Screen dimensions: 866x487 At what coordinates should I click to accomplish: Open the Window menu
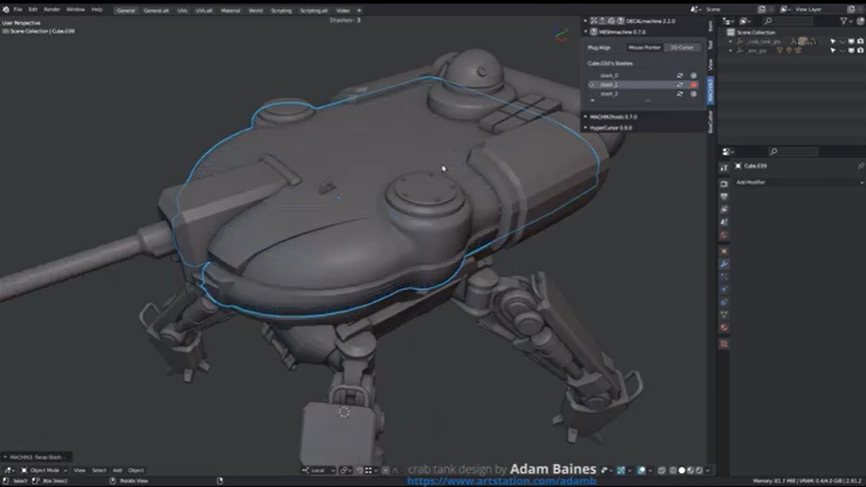pyautogui.click(x=76, y=9)
